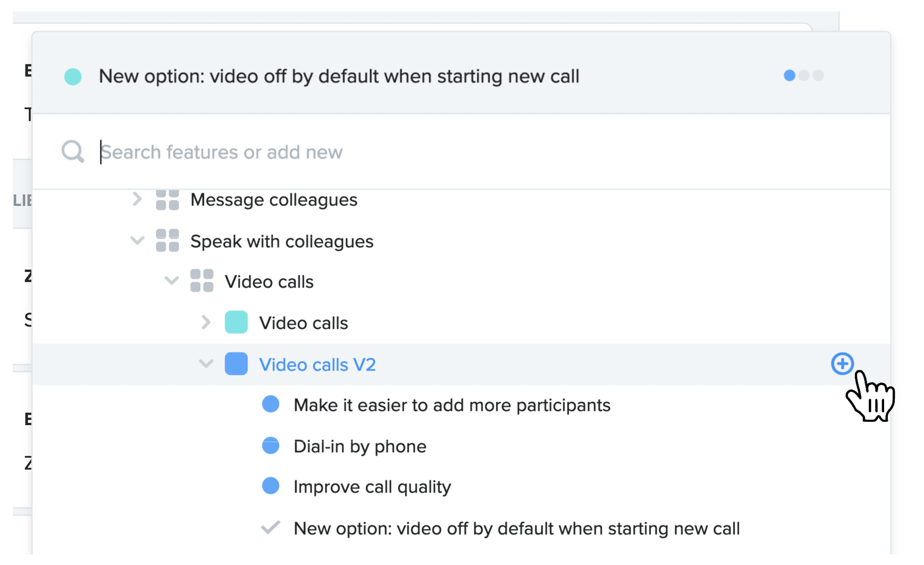The image size is (924, 565).
Task: Collapse the Video calls V2 feature
Action: tap(206, 364)
